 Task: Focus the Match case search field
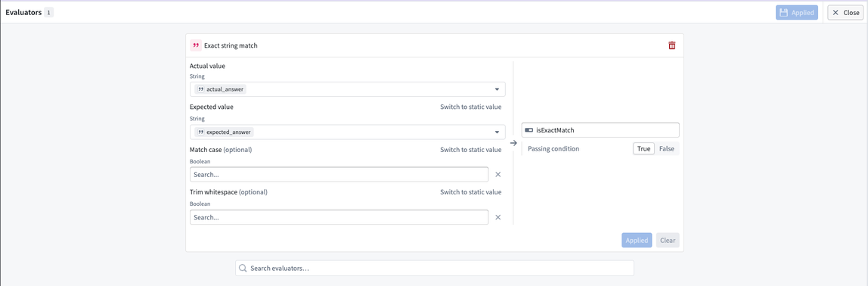[339, 175]
